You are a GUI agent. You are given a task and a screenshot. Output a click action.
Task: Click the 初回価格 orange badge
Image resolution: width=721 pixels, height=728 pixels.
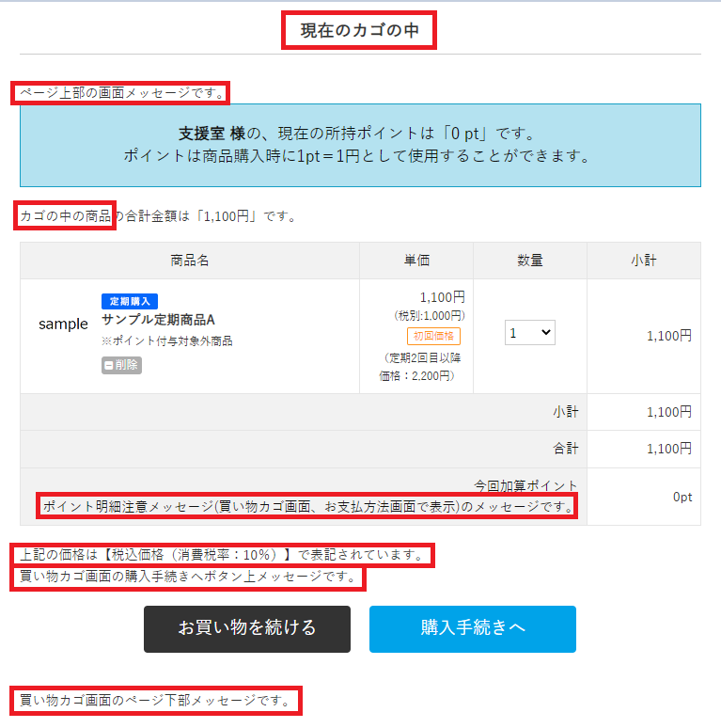[x=433, y=336]
